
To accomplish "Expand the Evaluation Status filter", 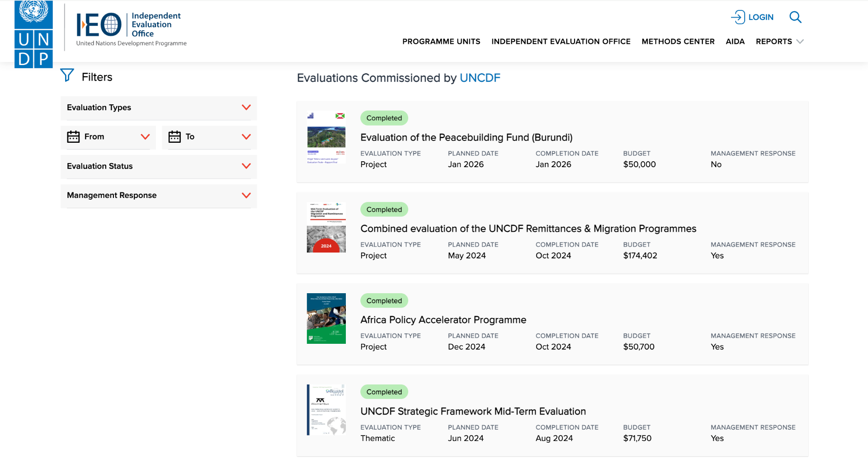I will coord(159,166).
